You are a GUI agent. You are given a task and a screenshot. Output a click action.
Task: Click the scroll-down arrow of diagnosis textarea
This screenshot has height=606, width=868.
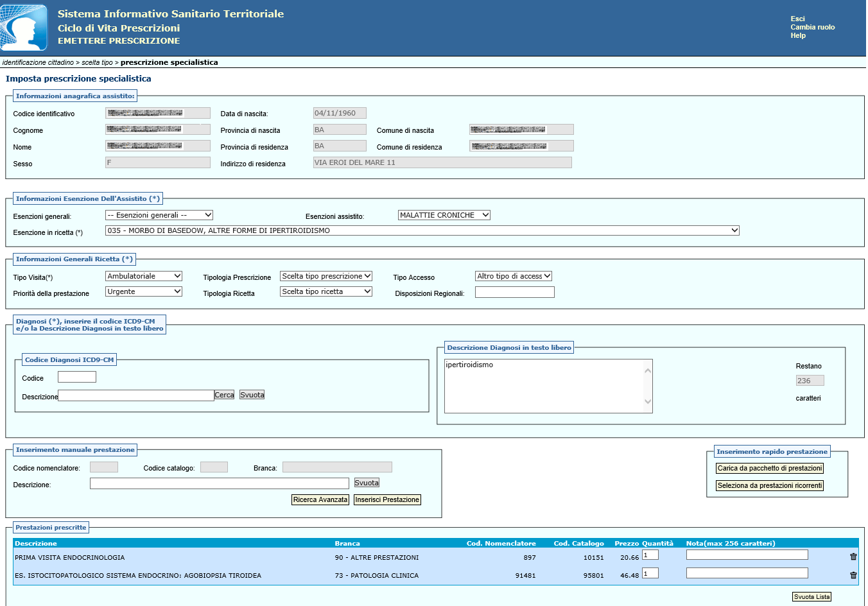[x=648, y=402]
